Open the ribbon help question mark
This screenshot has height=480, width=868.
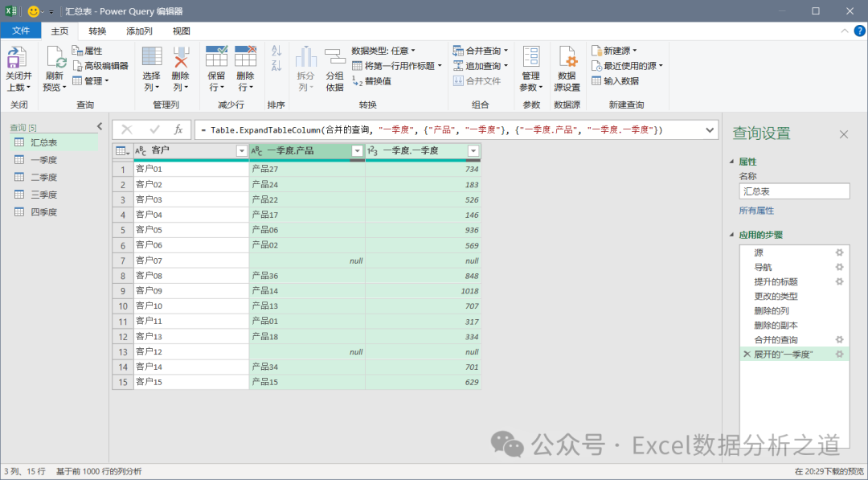pyautogui.click(x=860, y=31)
